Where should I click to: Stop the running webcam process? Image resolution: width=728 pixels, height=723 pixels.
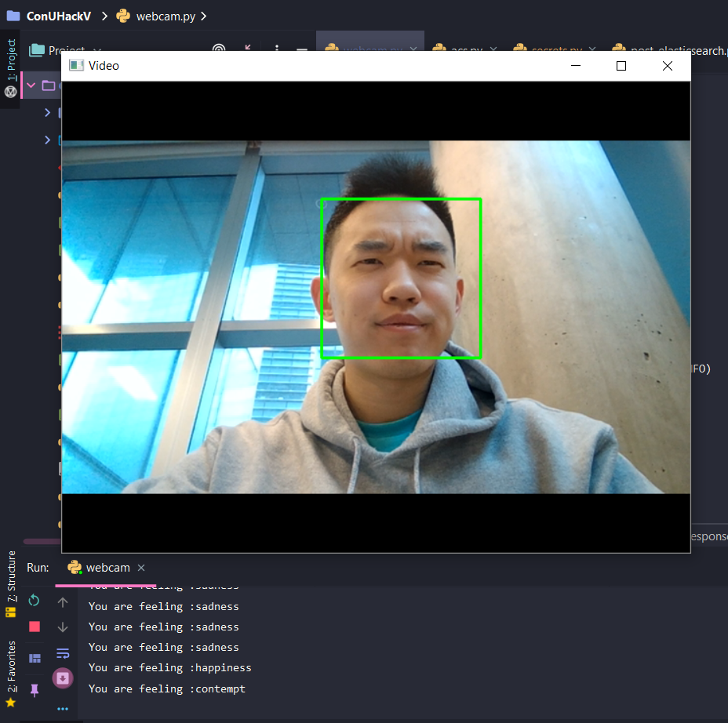(35, 627)
